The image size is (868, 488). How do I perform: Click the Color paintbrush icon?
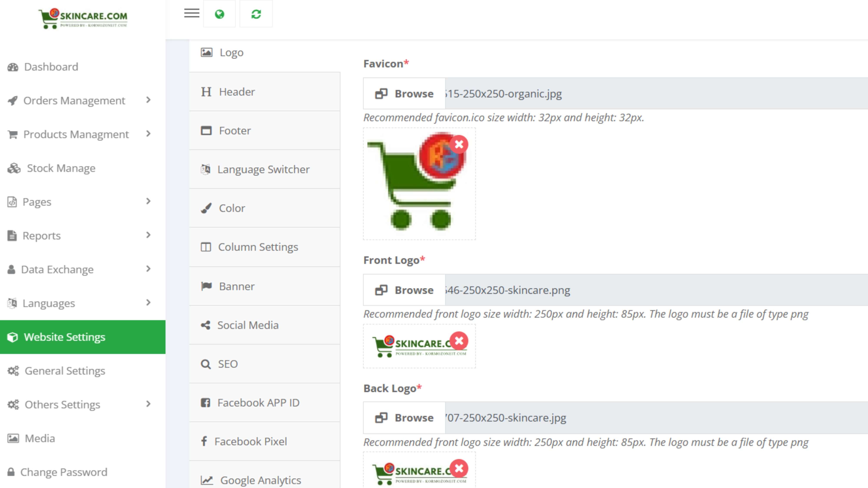[x=206, y=208]
